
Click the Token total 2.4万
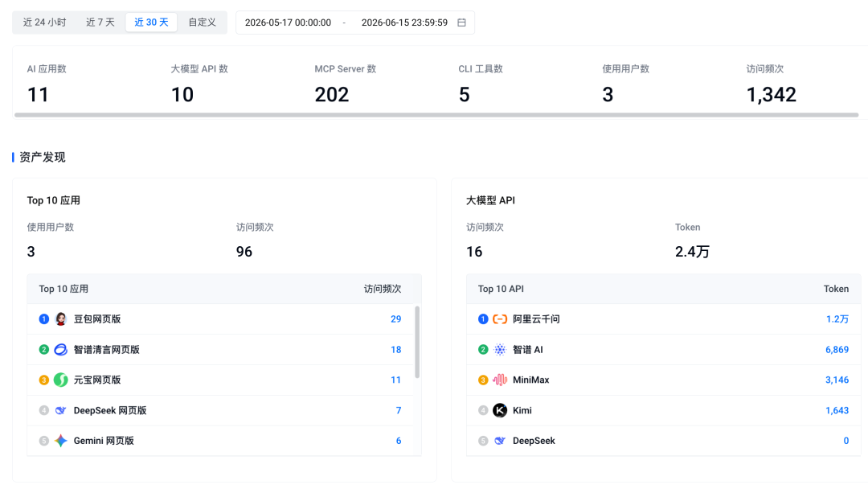pos(692,252)
